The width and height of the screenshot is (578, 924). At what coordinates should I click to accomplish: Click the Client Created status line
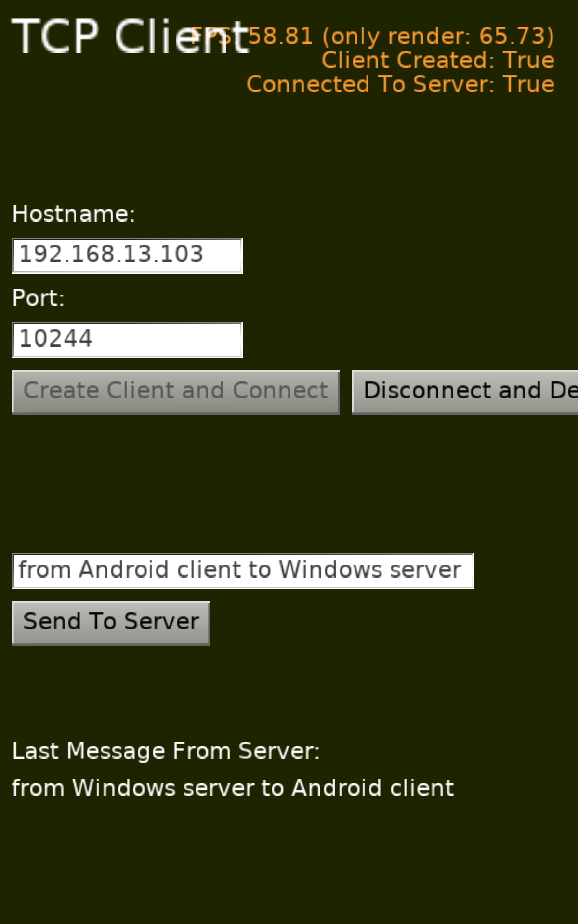438,60
